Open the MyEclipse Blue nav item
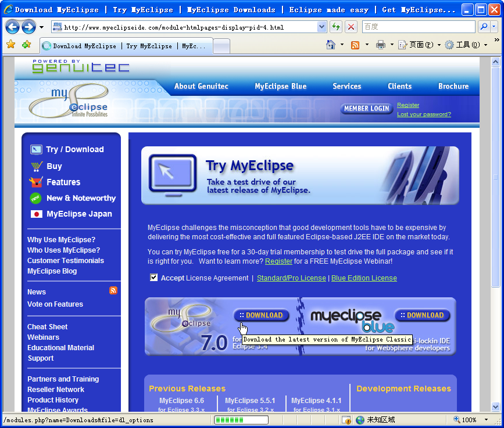Viewport: 504px width, 428px height. pyautogui.click(x=281, y=86)
